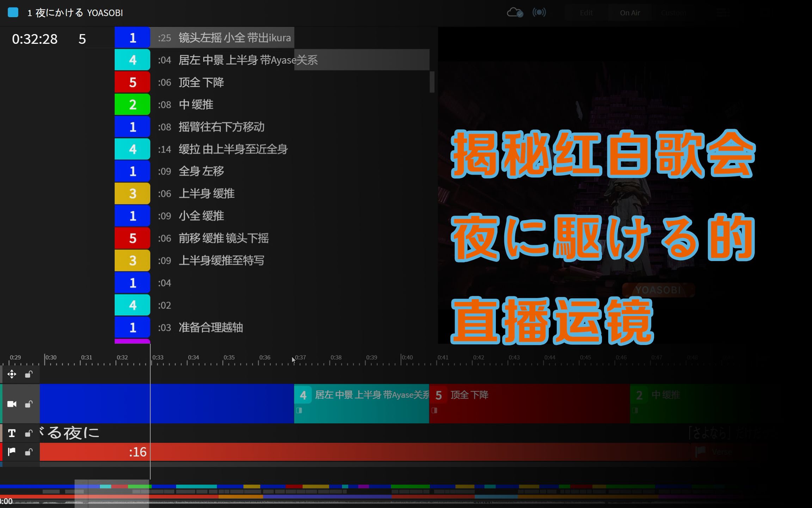Viewport: 812px width, 508px height.
Task: Switch to Edit mode
Action: (586, 12)
